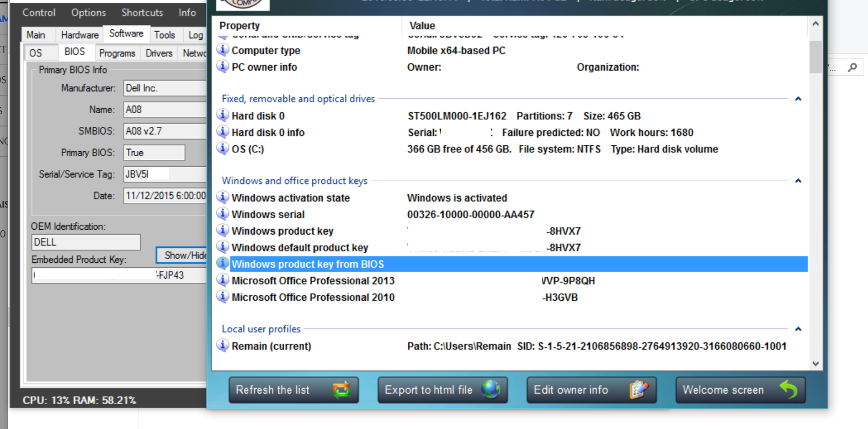Click the Primary BIOS field showing True
The image size is (868, 429).
pyautogui.click(x=154, y=152)
